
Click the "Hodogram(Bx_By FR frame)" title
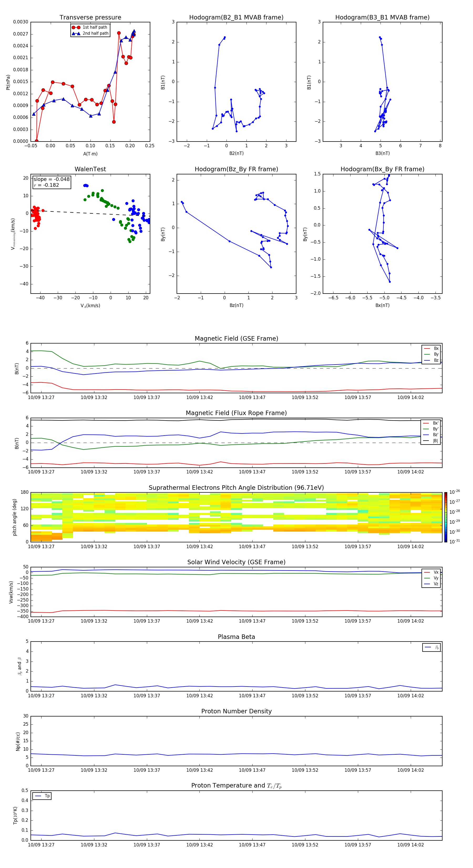[382, 169]
